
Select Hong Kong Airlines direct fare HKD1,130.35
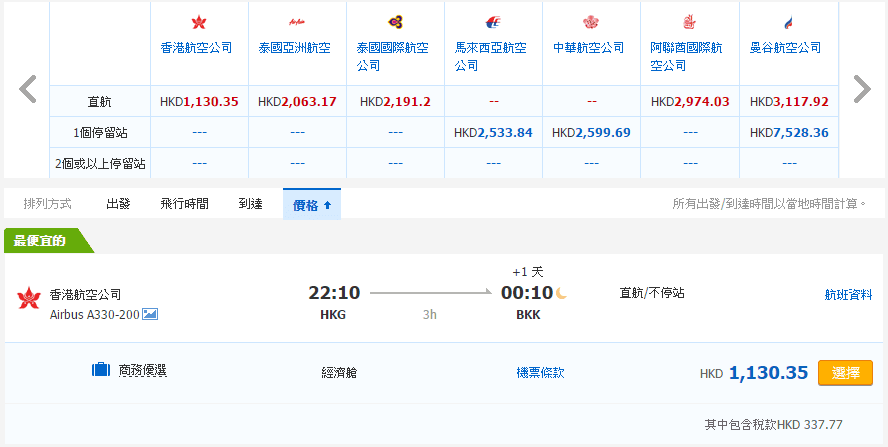pyautogui.click(x=199, y=101)
